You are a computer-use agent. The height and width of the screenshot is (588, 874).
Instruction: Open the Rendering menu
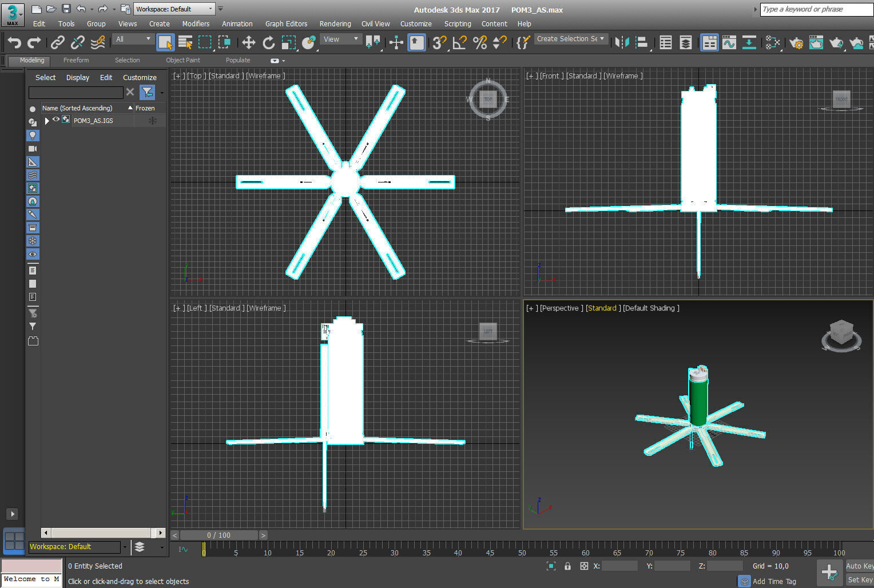pyautogui.click(x=335, y=24)
